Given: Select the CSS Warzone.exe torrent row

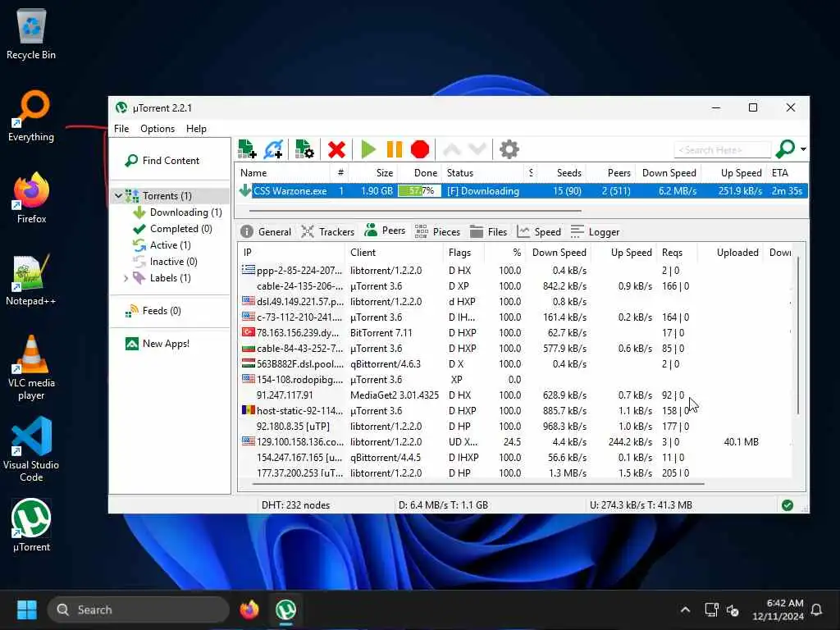Looking at the screenshot, I should (x=521, y=191).
